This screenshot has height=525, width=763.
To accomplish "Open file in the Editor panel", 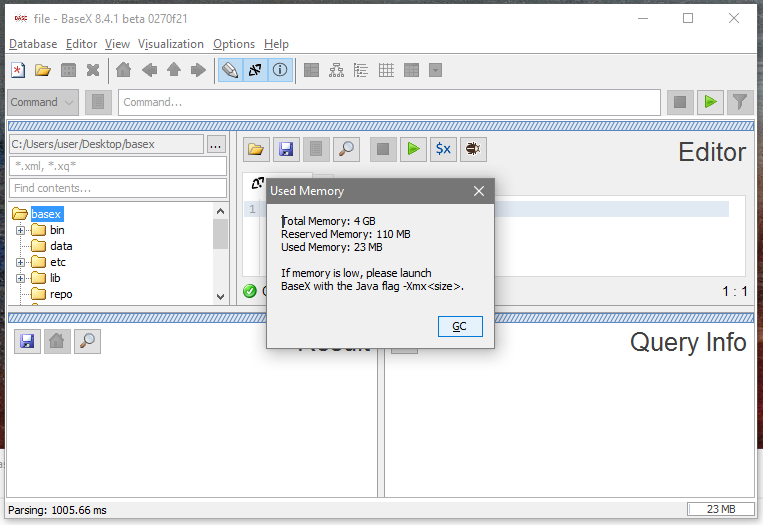I will pos(256,149).
